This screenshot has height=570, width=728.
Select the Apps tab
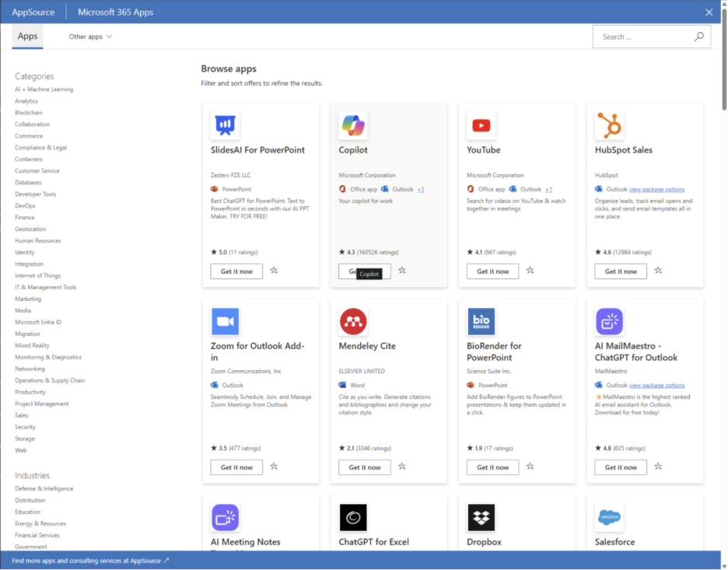(27, 37)
